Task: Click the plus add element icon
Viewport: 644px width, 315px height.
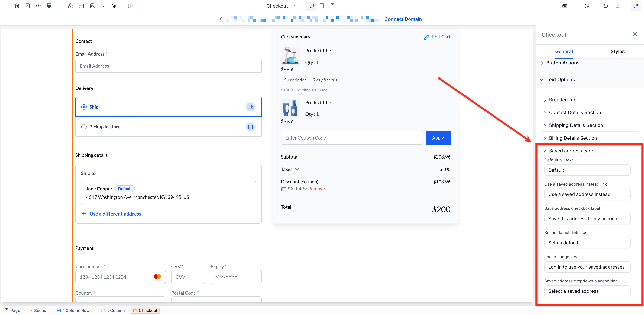Action: [x=6, y=6]
